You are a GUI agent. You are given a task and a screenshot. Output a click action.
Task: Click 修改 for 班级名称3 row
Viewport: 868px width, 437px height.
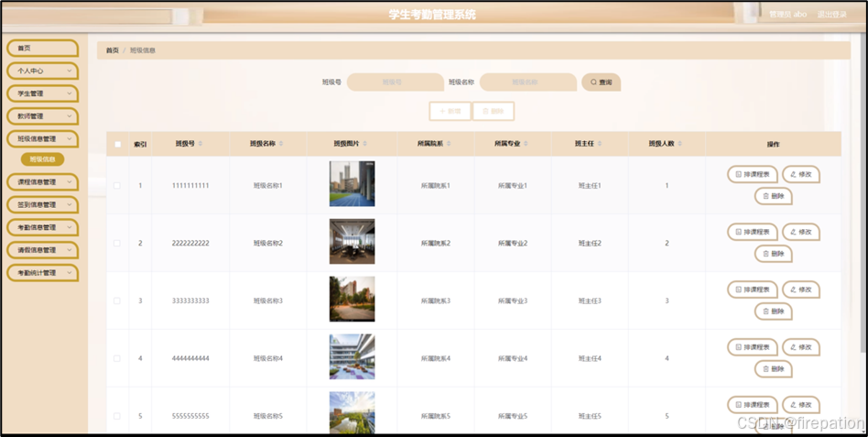[x=801, y=290]
